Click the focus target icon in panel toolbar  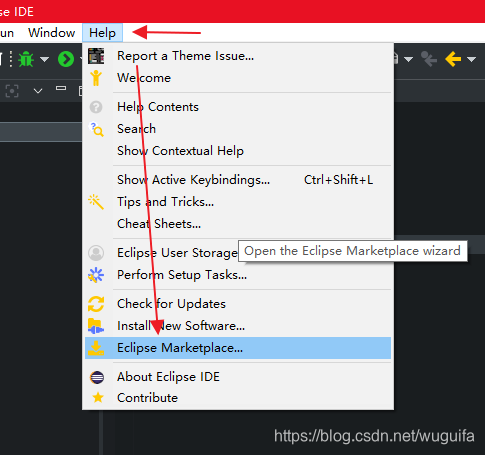tap(12, 91)
